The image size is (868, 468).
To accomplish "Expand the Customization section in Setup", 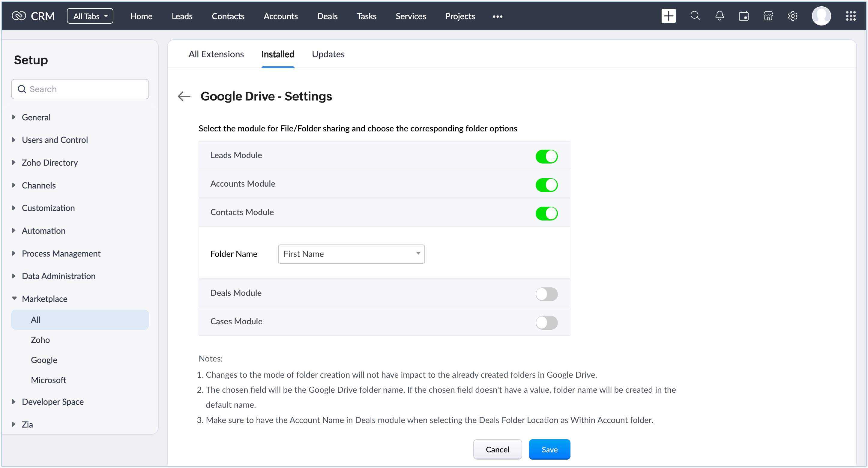I will (x=48, y=208).
